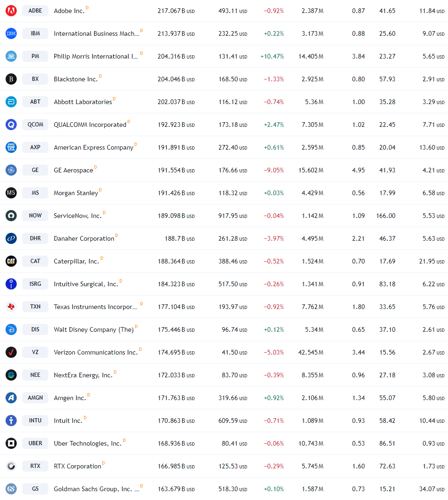Click the GE Aerospace logo icon
This screenshot has width=448, height=500.
[x=11, y=170]
